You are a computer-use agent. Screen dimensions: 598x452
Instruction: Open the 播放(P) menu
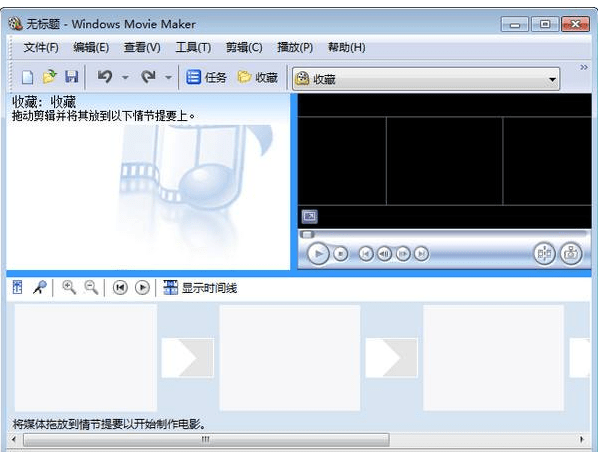click(x=295, y=47)
